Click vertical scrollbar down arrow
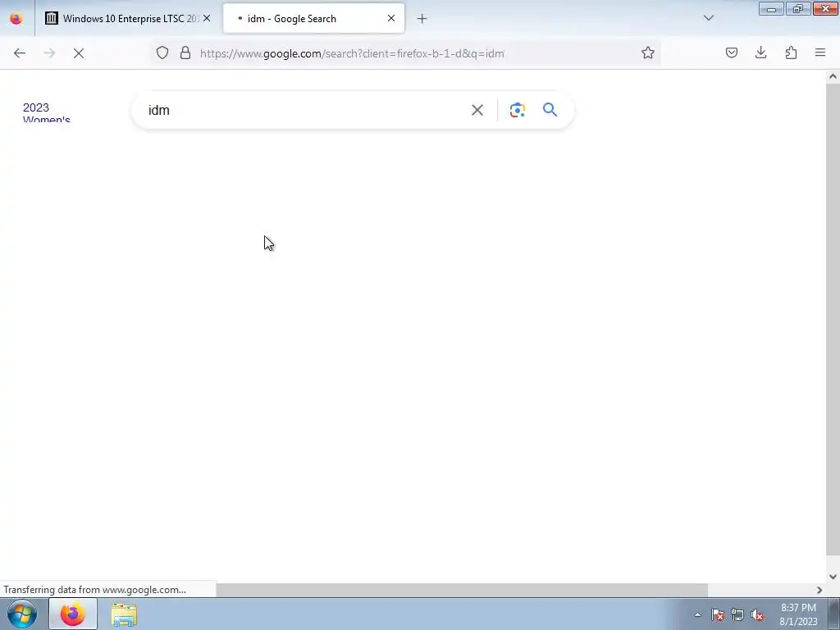 tap(833, 577)
